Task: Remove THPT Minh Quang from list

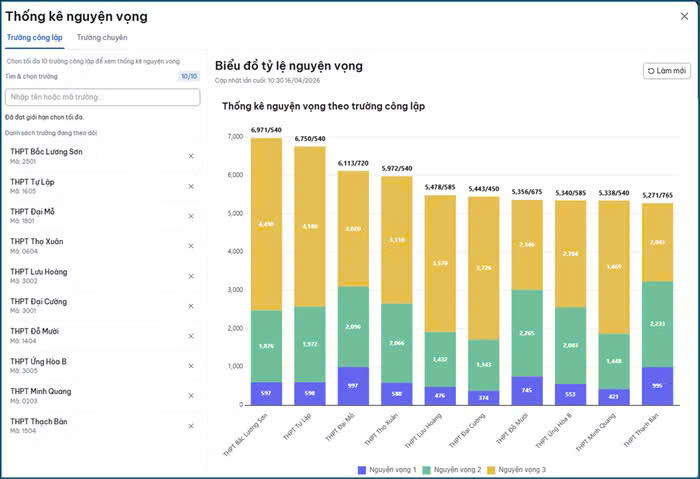Action: pos(191,395)
